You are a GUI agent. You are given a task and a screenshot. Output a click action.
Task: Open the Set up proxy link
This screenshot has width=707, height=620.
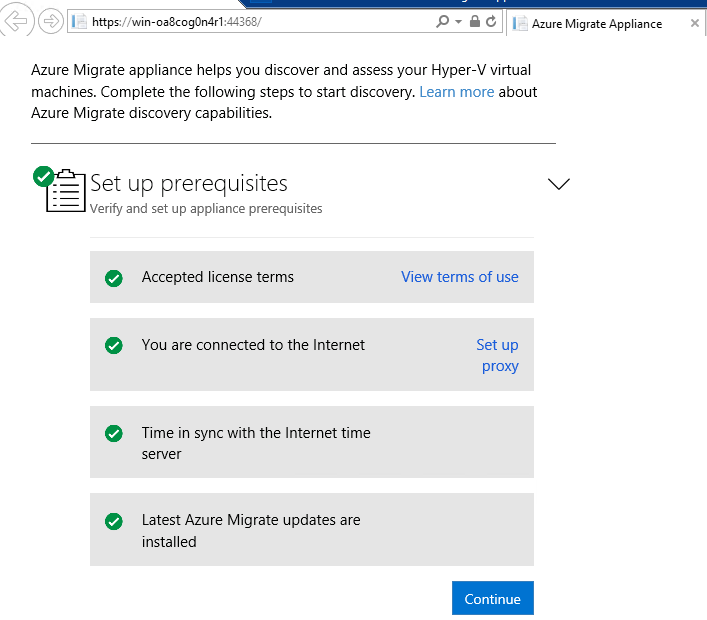click(497, 355)
